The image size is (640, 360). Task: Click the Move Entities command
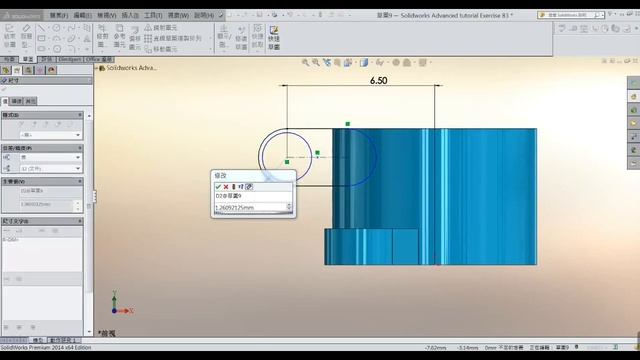coord(160,49)
